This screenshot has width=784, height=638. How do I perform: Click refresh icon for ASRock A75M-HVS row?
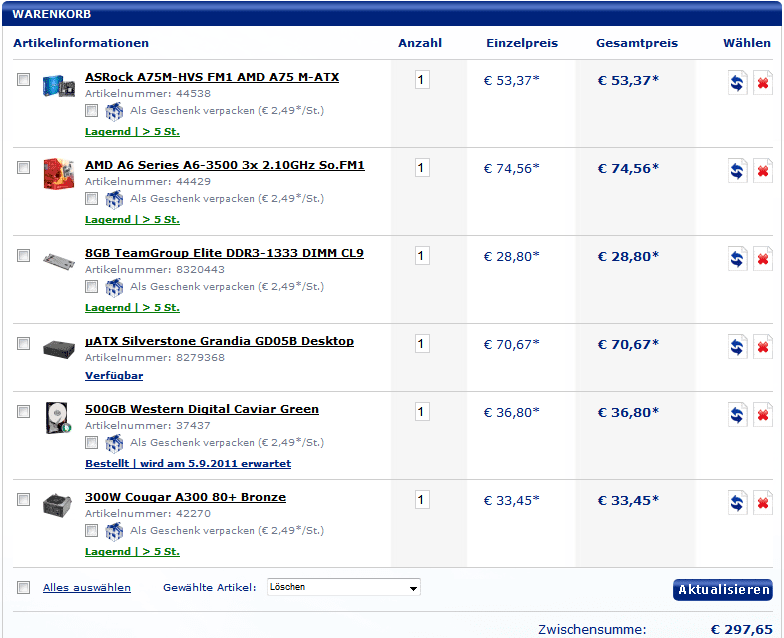[x=737, y=83]
